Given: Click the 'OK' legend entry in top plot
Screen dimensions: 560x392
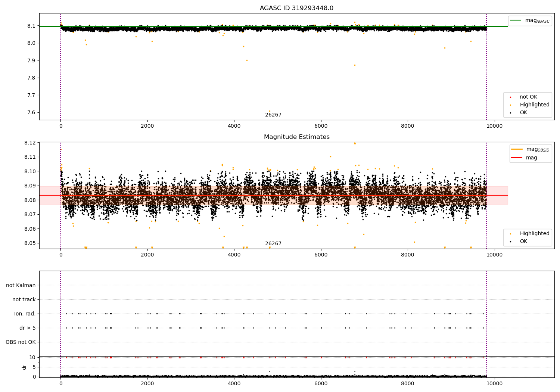Looking at the screenshot, I should 523,113.
